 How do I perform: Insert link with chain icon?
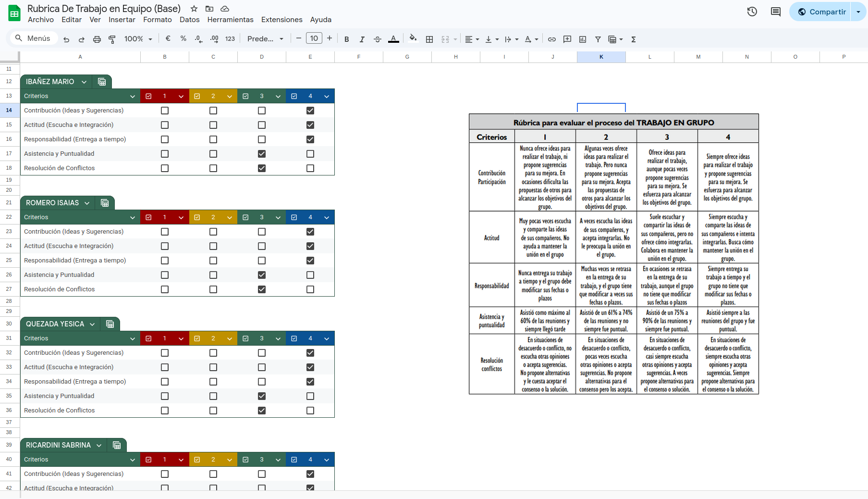click(552, 39)
